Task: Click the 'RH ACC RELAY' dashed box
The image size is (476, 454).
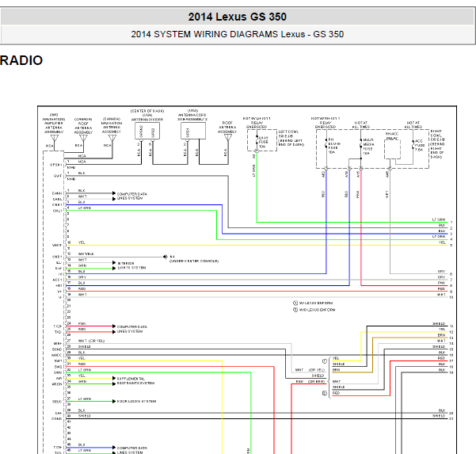Action: pyautogui.click(x=392, y=150)
